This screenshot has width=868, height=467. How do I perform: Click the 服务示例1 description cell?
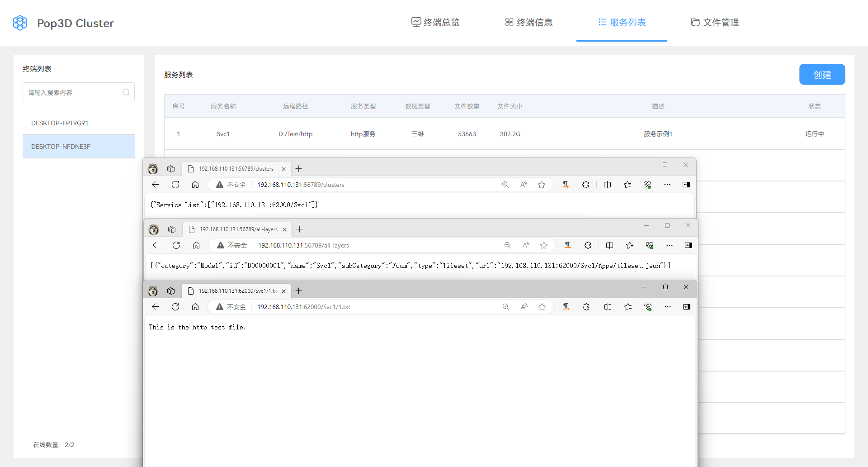[x=658, y=134]
